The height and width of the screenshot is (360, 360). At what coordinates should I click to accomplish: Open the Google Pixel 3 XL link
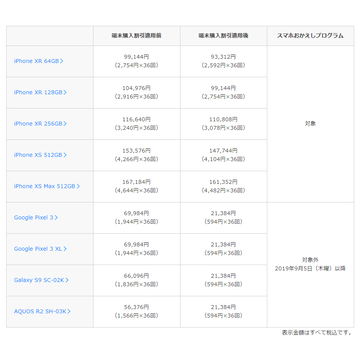40,249
